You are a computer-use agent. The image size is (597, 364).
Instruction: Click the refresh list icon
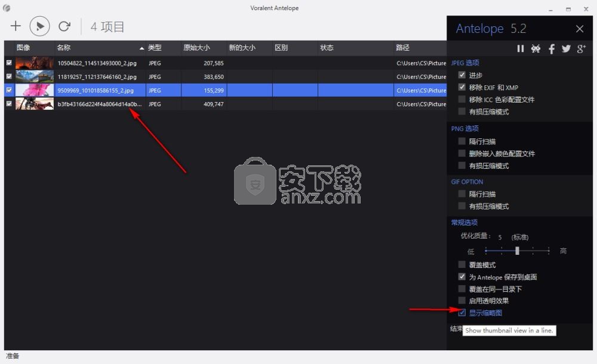pyautogui.click(x=64, y=26)
